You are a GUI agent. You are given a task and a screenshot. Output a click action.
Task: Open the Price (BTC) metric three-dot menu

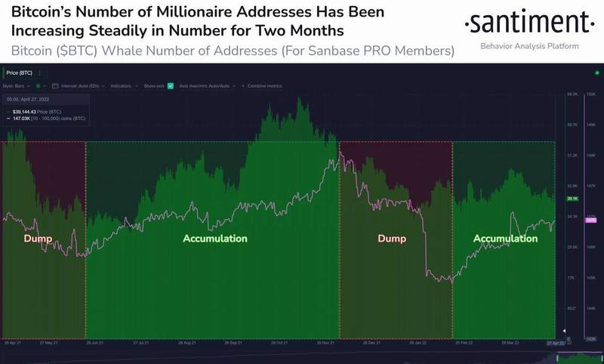(40, 72)
